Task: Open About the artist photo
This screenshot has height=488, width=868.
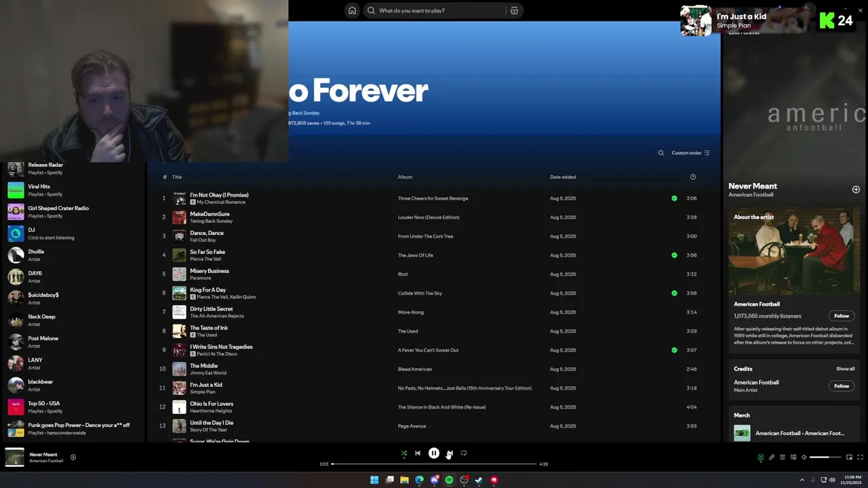Action: pyautogui.click(x=794, y=251)
